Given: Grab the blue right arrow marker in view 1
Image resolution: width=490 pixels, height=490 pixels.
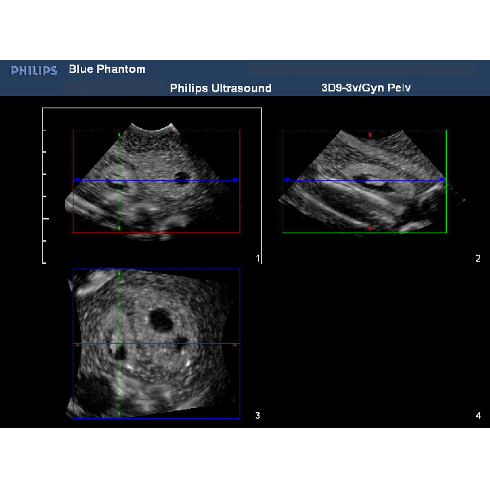Looking at the screenshot, I should (235, 180).
